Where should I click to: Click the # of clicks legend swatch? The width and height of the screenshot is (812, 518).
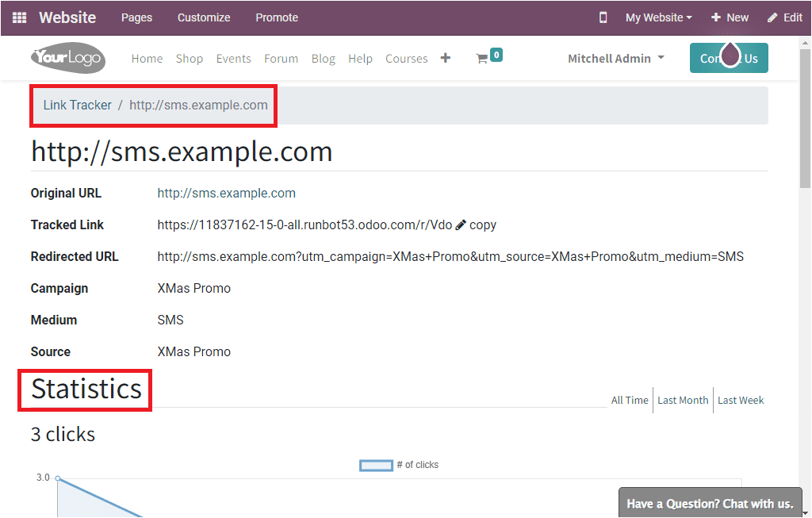coord(376,465)
